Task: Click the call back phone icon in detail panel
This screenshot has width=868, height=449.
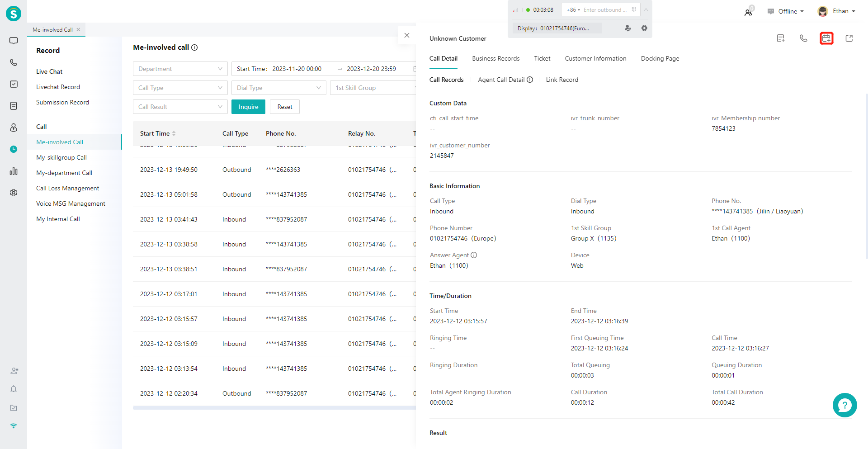Action: (803, 38)
